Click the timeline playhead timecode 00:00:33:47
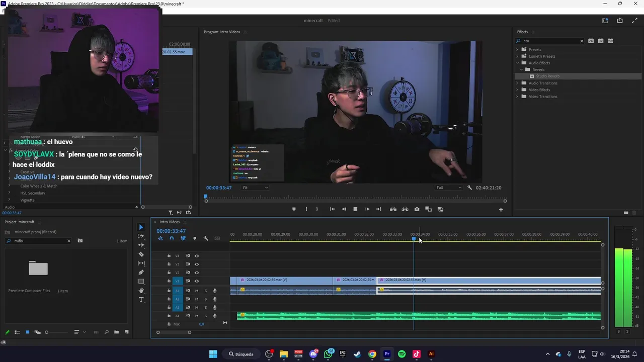 coord(171,231)
